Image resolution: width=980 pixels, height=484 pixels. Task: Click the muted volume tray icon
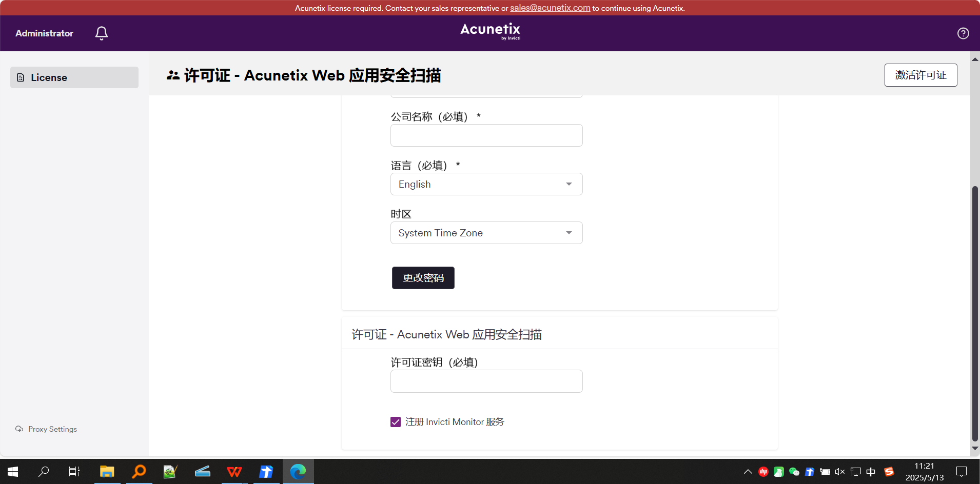(840, 472)
